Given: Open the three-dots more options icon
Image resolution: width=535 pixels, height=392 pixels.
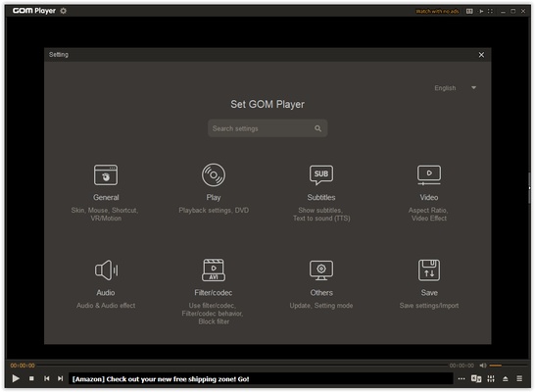Looking at the screenshot, I should coord(462,378).
